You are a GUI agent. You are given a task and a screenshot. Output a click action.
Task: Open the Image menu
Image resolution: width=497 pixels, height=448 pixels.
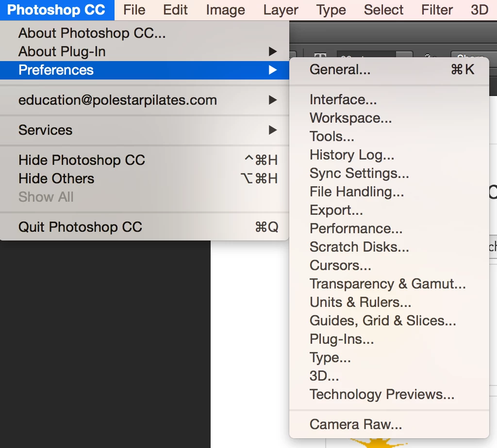[225, 10]
